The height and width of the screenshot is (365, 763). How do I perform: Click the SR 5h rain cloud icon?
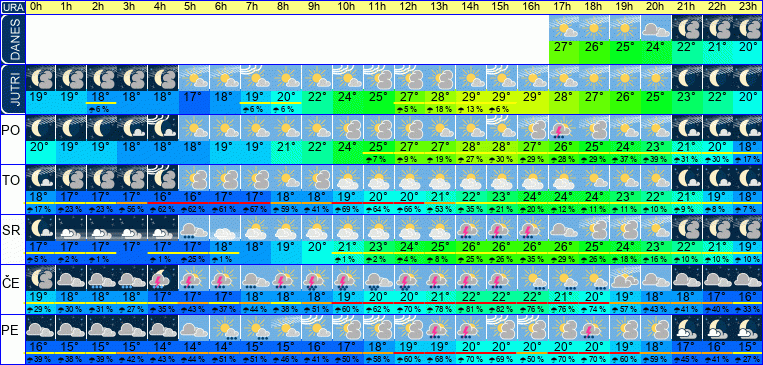pos(194,228)
